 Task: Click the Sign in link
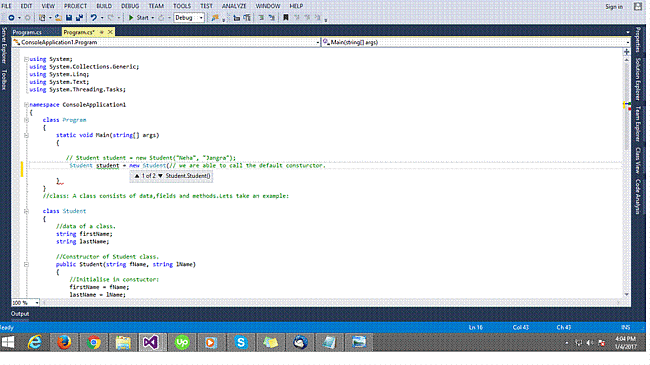pos(614,6)
